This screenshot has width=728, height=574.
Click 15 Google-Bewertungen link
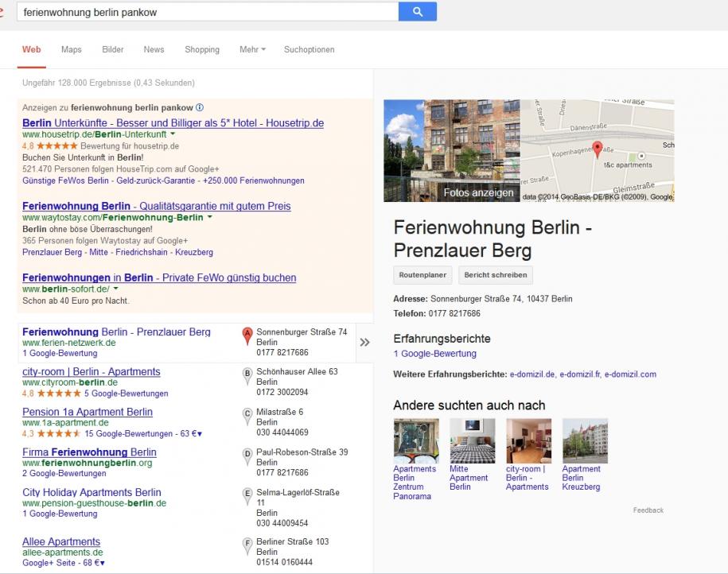click(128, 433)
